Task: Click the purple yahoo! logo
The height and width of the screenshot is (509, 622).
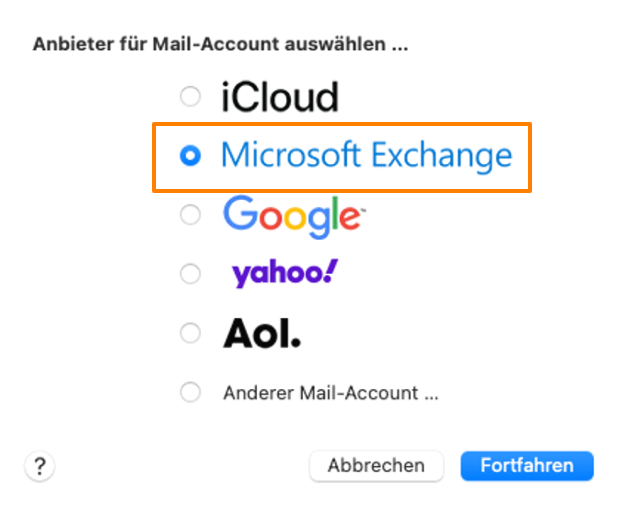Action: (285, 273)
